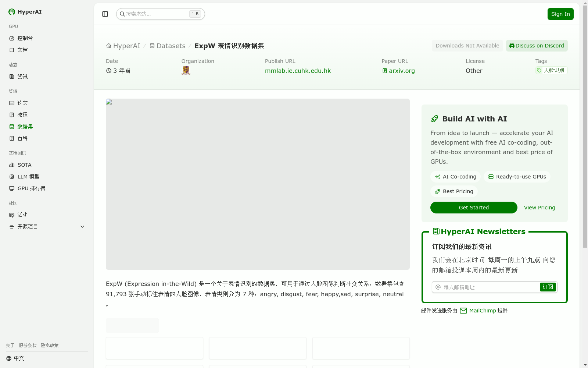Click the CUHK organization emblem
This screenshot has width=588, height=368.
[186, 71]
